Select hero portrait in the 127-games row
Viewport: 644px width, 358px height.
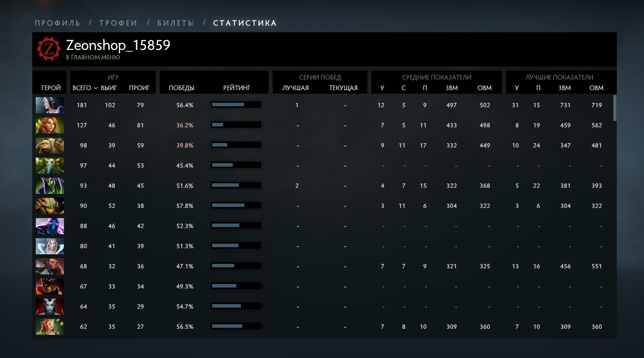click(50, 125)
